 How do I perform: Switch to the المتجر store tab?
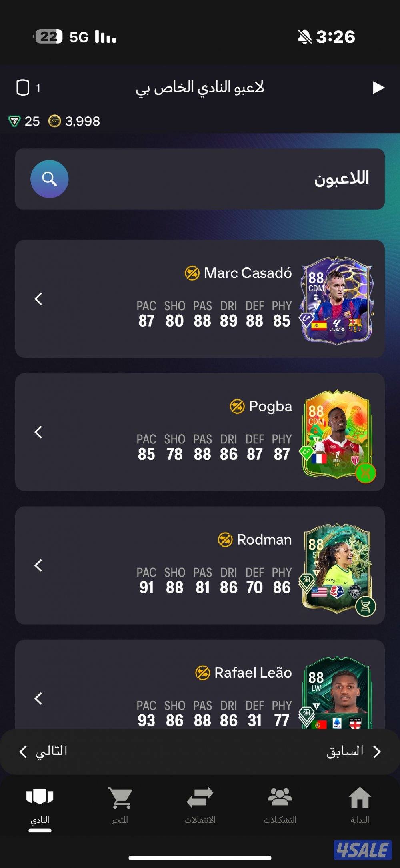(x=120, y=805)
